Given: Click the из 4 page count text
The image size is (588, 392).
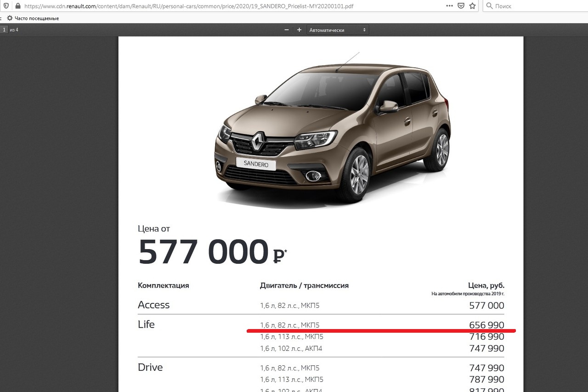Looking at the screenshot, I should tap(14, 30).
